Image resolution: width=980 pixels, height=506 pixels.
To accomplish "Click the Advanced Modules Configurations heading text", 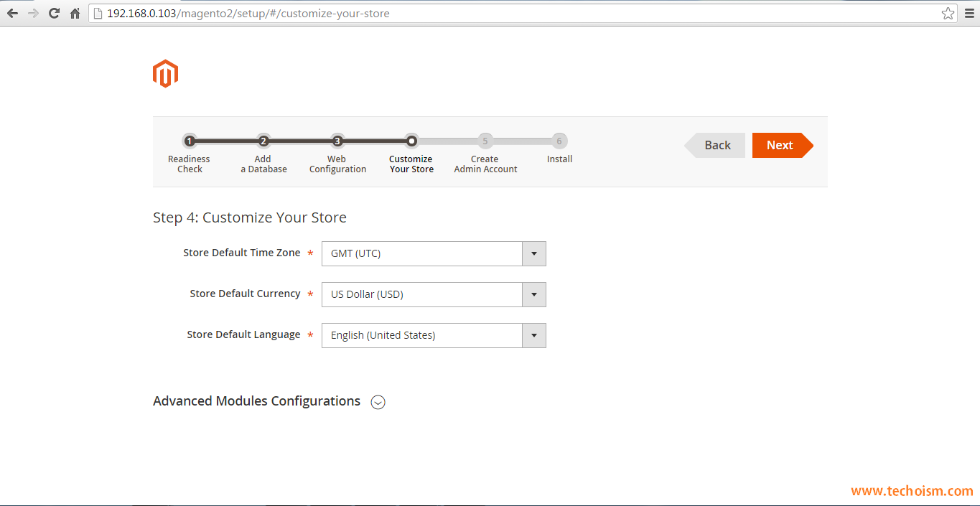I will pyautogui.click(x=256, y=401).
